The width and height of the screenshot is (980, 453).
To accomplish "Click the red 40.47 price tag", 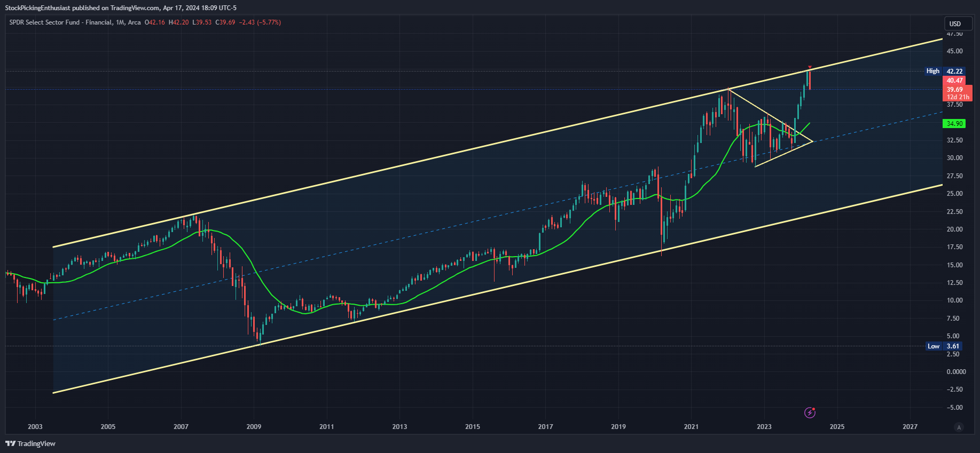I will [954, 81].
